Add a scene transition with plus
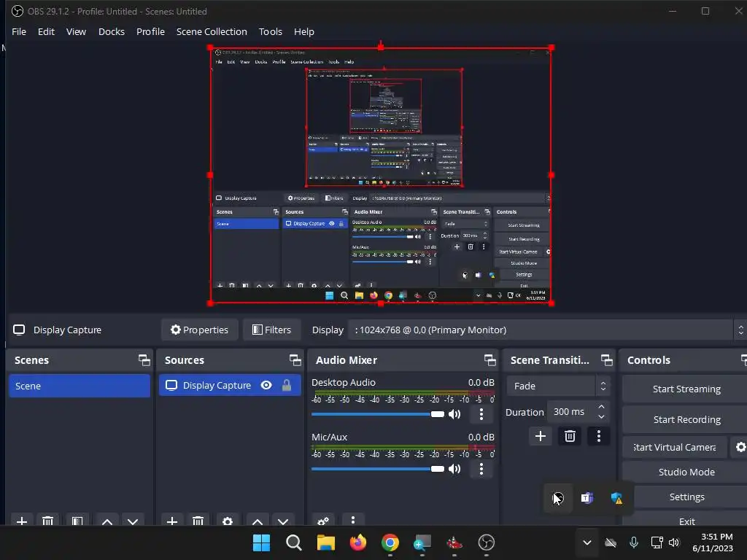 coord(541,436)
